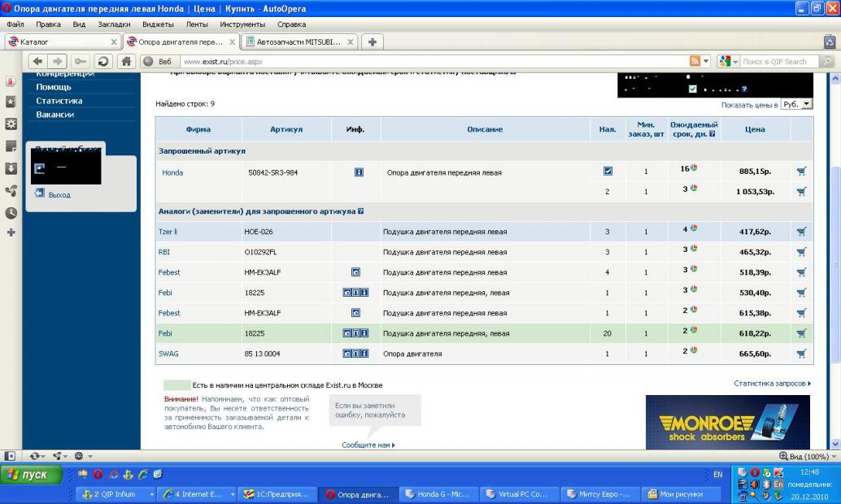Click the Сообщите нам link
The image size is (841, 504).
click(368, 445)
